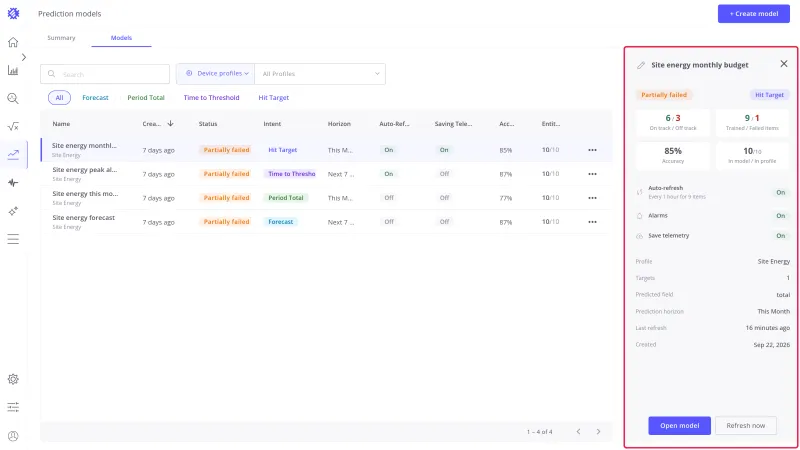This screenshot has height=450, width=800.
Task: Open the square-root formula icon in sidebar
Action: coord(13,127)
